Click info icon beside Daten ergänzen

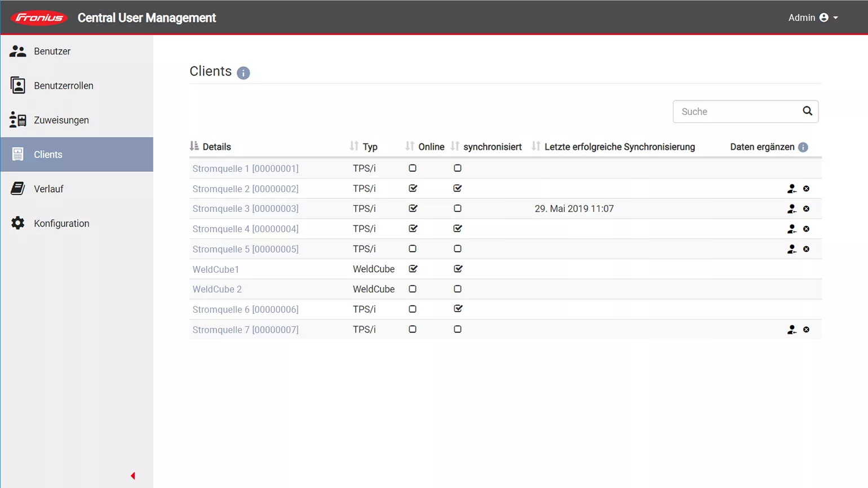tap(803, 147)
